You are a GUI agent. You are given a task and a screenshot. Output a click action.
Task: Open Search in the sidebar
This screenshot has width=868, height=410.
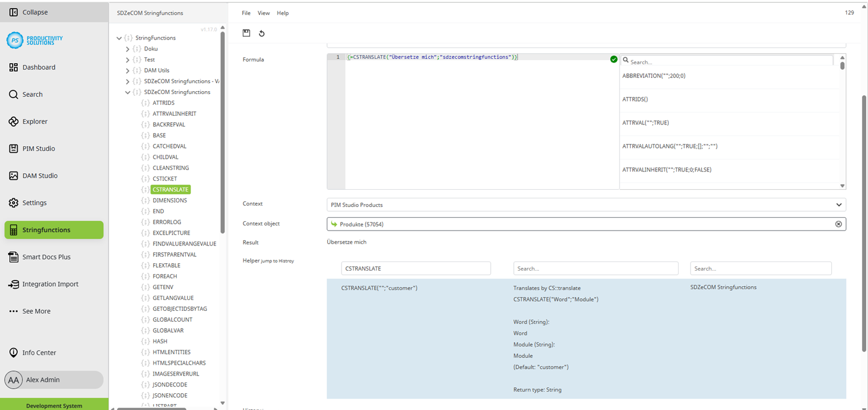pyautogui.click(x=33, y=94)
